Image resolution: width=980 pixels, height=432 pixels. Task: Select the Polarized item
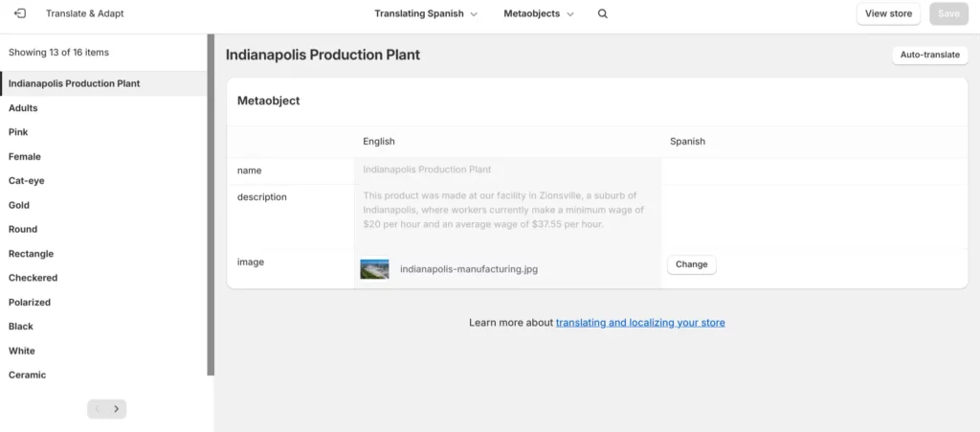[x=103, y=302]
